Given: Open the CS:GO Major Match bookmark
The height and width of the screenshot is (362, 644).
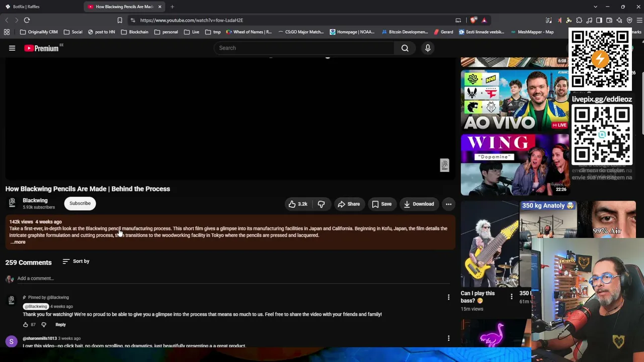Looking at the screenshot, I should click(301, 32).
